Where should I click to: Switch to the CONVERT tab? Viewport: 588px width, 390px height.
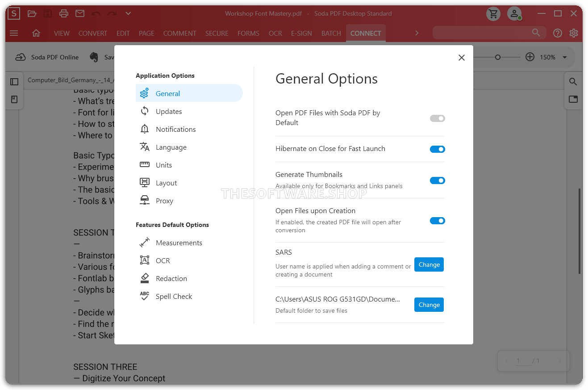pyautogui.click(x=92, y=33)
